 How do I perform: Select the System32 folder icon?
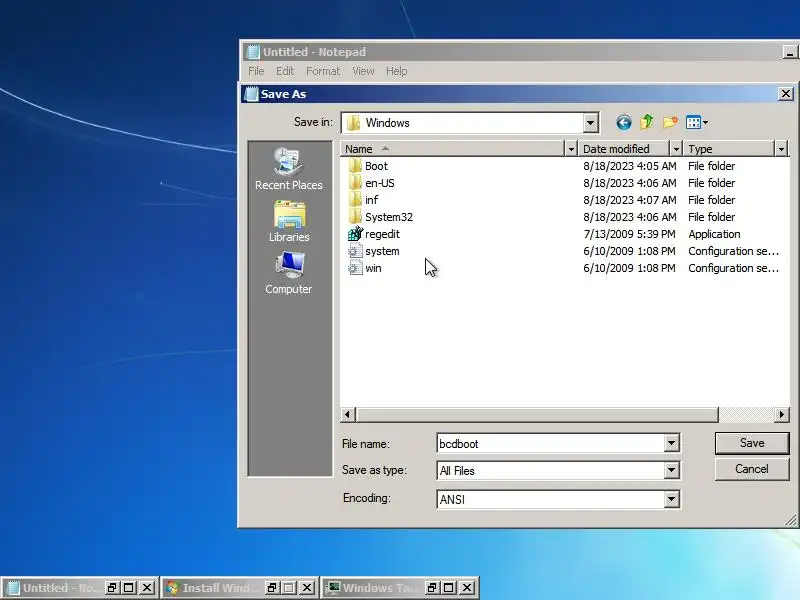click(355, 217)
